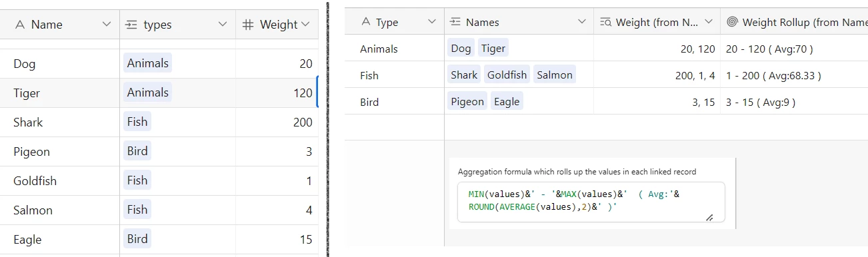868x257 pixels.
Task: Open the Names column dropdown arrow
Action: [x=580, y=22]
